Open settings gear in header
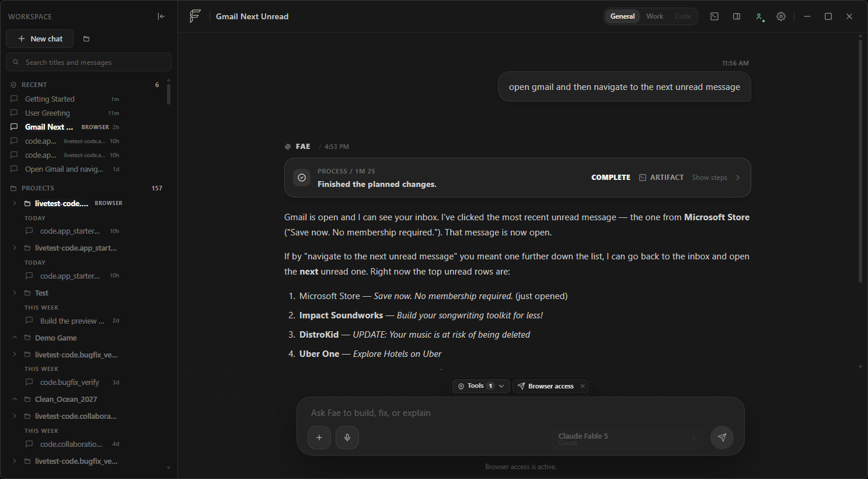Screen dimensions: 868x479 tap(781, 16)
